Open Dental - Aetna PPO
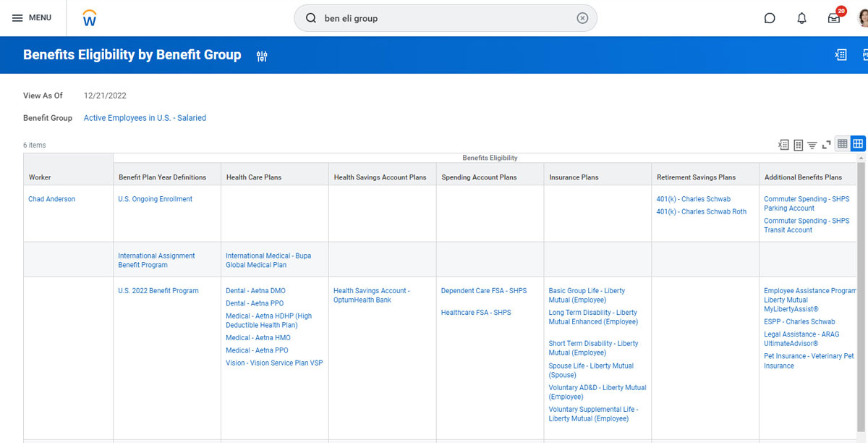The image size is (868, 443). 255,303
